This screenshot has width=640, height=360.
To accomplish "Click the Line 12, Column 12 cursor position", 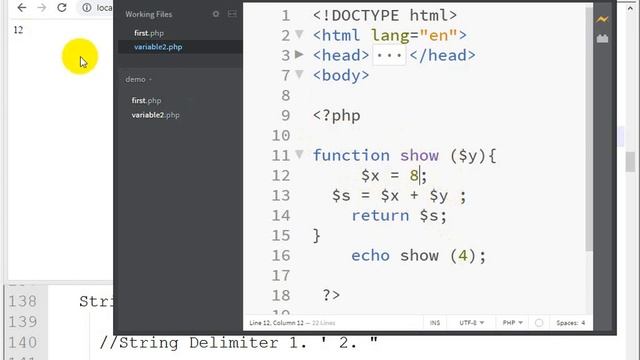I will pos(276,323).
